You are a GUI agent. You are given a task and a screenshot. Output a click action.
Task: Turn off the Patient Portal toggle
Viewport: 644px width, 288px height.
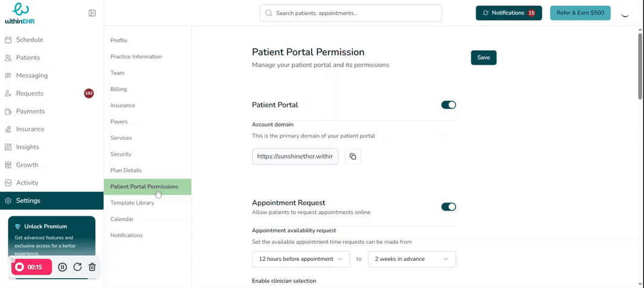tap(448, 105)
